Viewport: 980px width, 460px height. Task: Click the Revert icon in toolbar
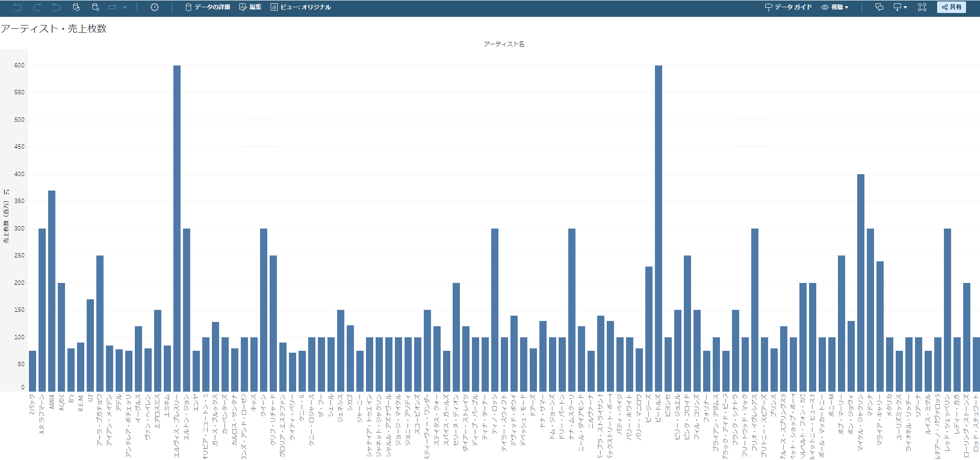coord(56,7)
